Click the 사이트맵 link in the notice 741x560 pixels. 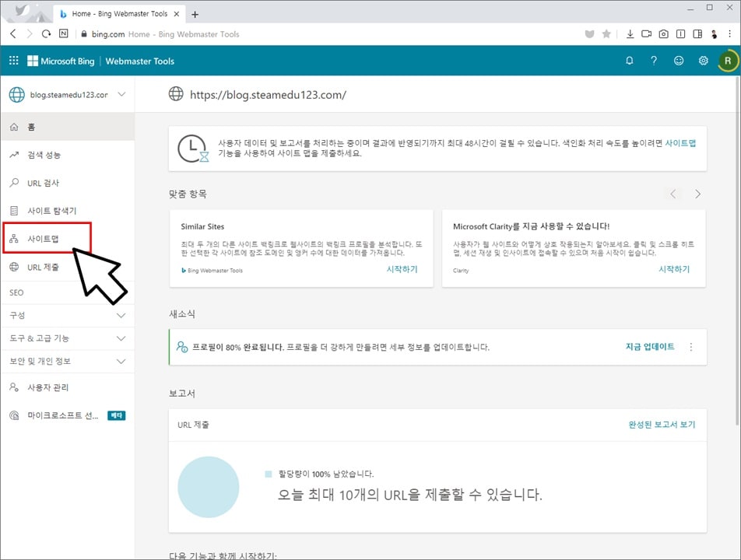point(680,143)
